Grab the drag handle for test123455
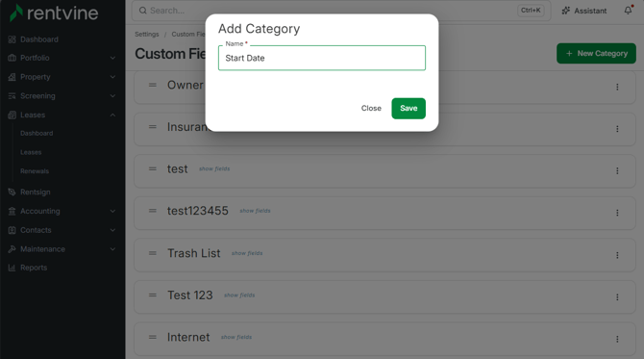Screen dimensions: 644x359 coord(153,211)
